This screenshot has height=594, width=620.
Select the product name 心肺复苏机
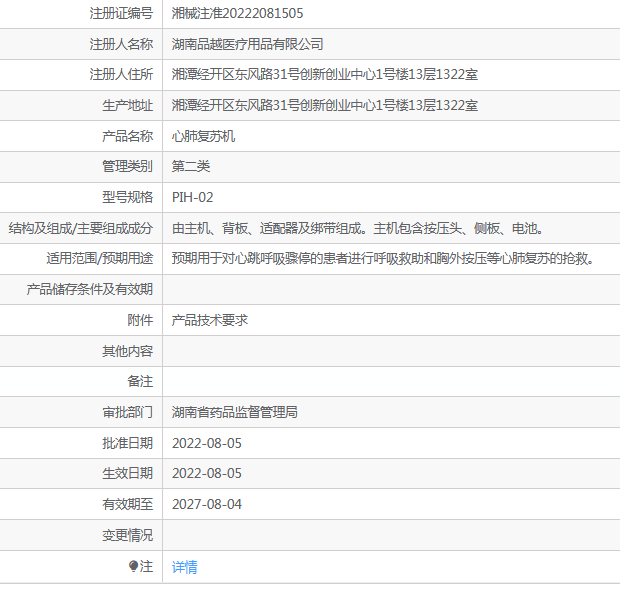pyautogui.click(x=203, y=136)
